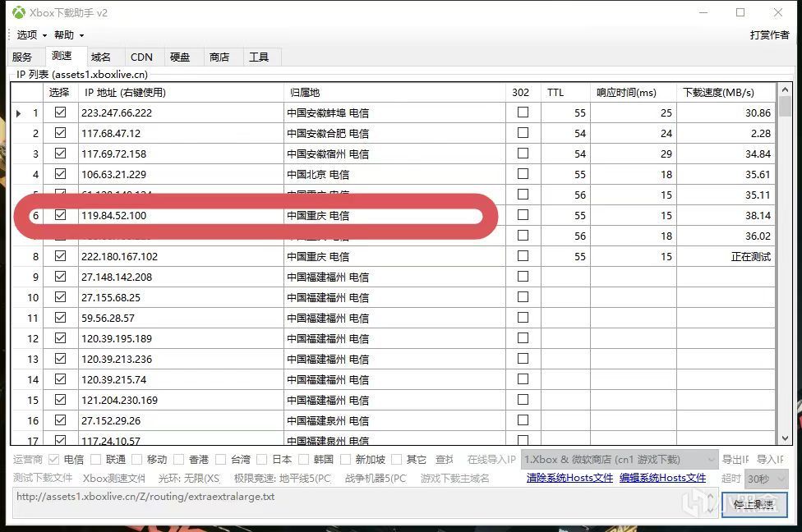Screen dimensions: 802x532
Task: Click 编辑系统Hosts文件 link
Action: [662, 478]
